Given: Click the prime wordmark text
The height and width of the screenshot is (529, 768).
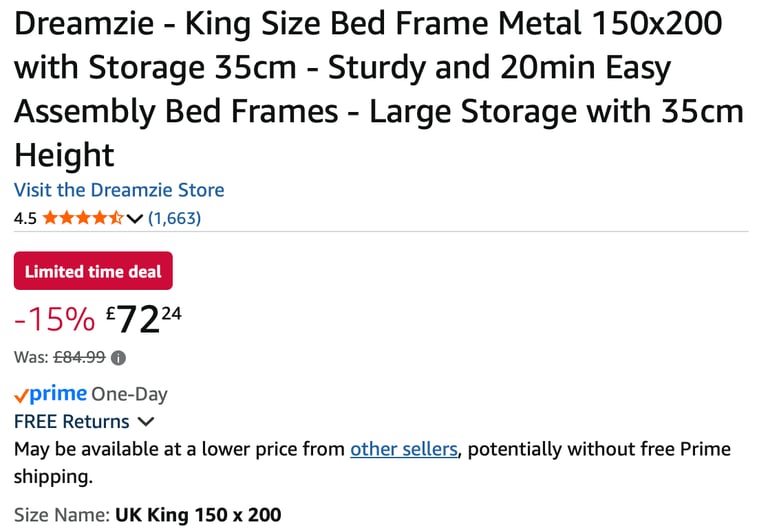Looking at the screenshot, I should 58,394.
